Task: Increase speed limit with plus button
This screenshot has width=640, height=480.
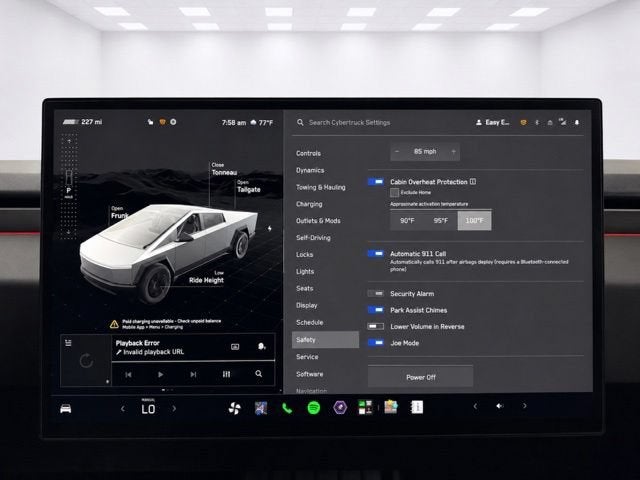Action: point(453,151)
